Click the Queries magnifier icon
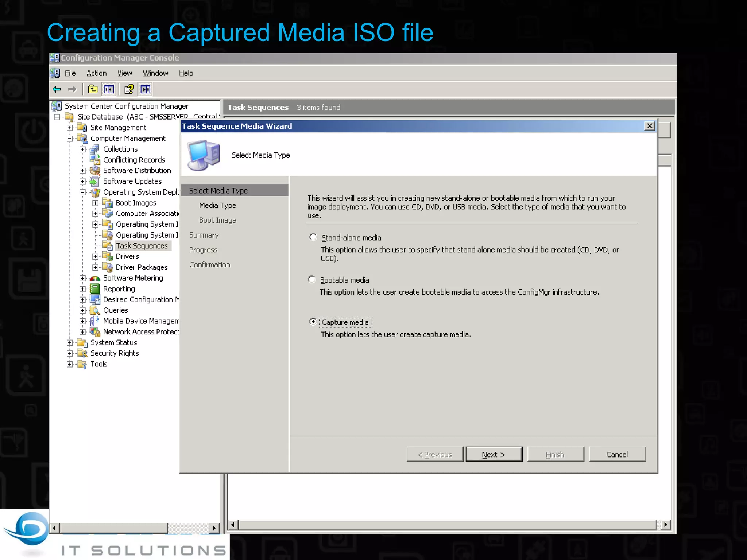This screenshot has height=560, width=747. [x=95, y=310]
